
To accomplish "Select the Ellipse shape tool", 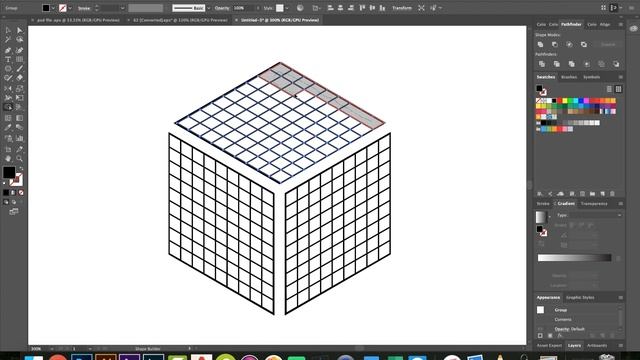I will [8, 69].
